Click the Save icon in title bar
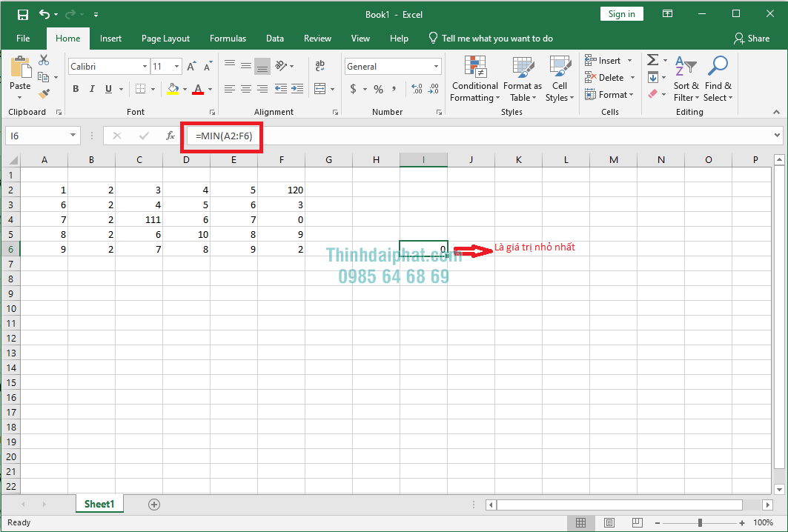788x532 pixels. [22, 14]
